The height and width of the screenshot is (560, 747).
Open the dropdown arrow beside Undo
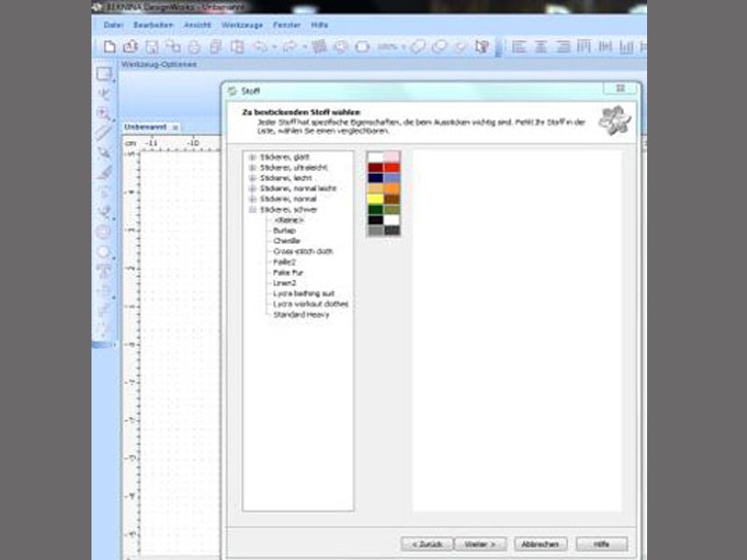(x=275, y=48)
